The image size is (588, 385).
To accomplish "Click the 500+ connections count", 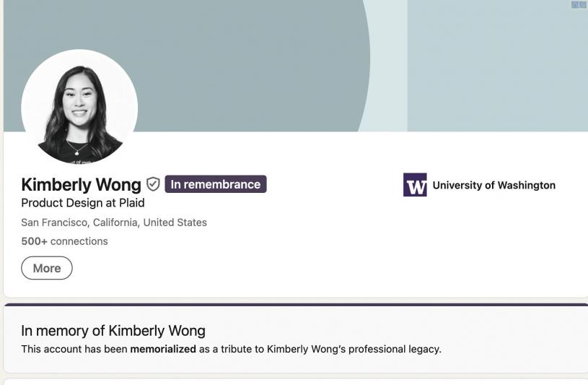I will [64, 241].
